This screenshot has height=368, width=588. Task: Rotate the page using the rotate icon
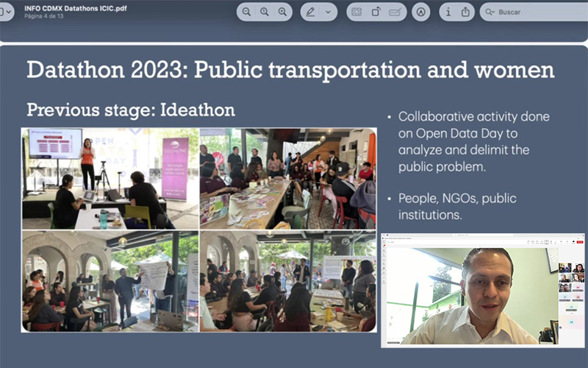tap(376, 12)
